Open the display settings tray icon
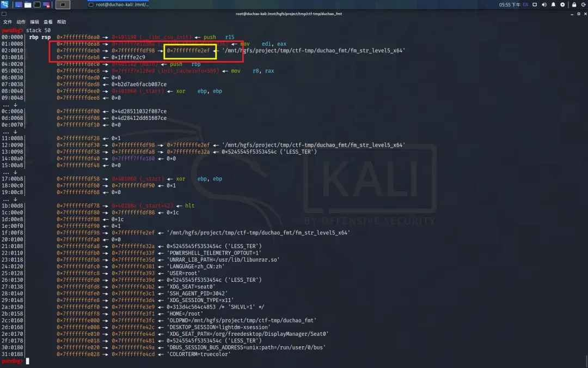The height and width of the screenshot is (368, 588). point(535,4)
